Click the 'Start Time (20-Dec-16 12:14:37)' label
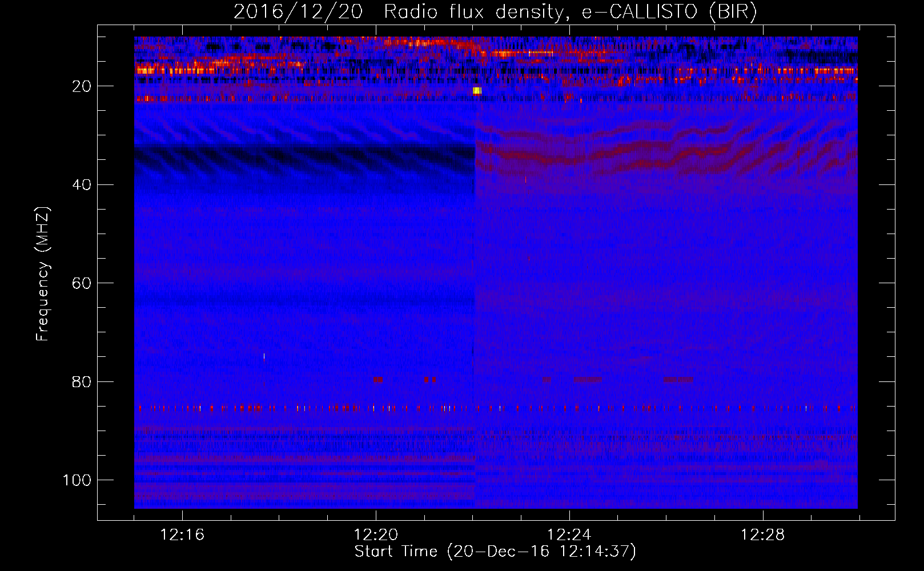Image resolution: width=924 pixels, height=571 pixels. click(495, 552)
